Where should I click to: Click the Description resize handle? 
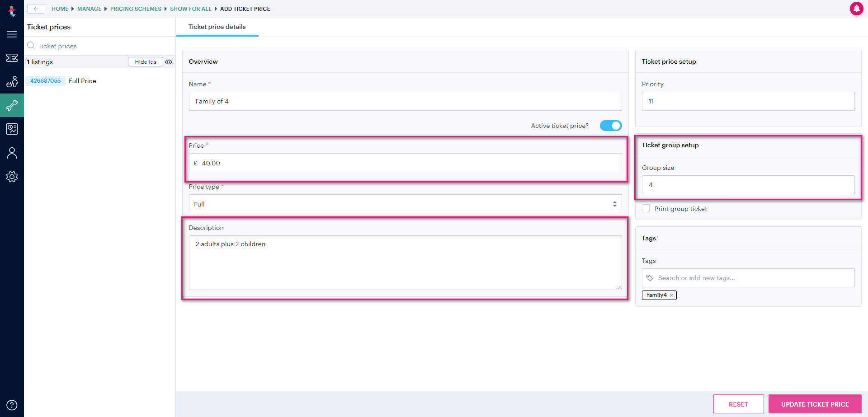pyautogui.click(x=619, y=287)
